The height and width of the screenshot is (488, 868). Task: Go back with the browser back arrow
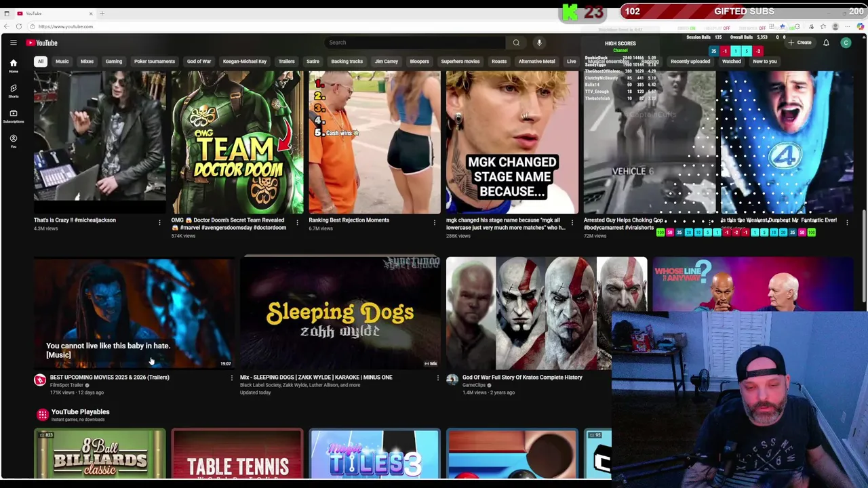point(7,26)
